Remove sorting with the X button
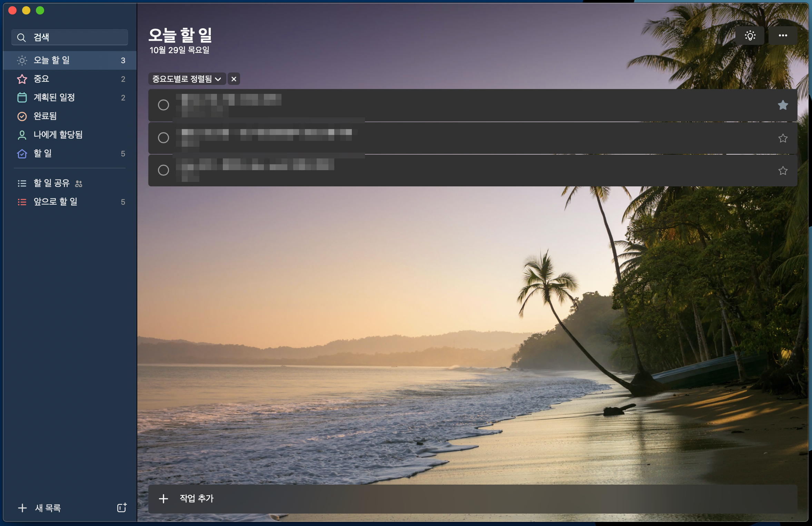The image size is (812, 526). [234, 79]
